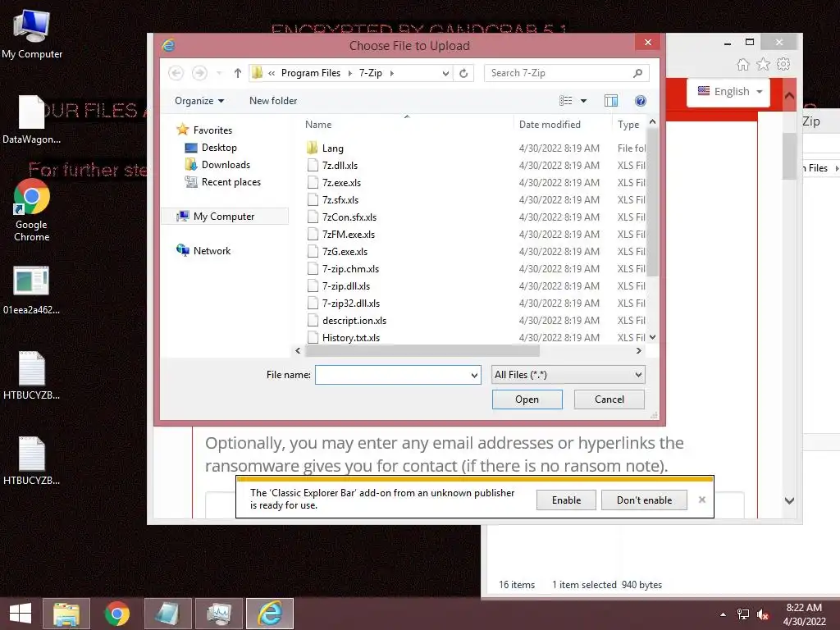
Task: Click the search magnifier icon
Action: click(637, 73)
